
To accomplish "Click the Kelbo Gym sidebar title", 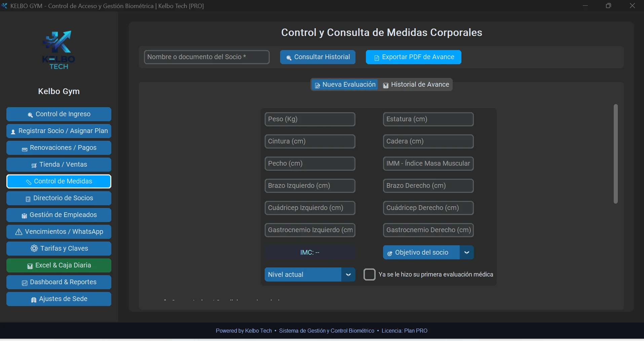I will pyautogui.click(x=59, y=91).
